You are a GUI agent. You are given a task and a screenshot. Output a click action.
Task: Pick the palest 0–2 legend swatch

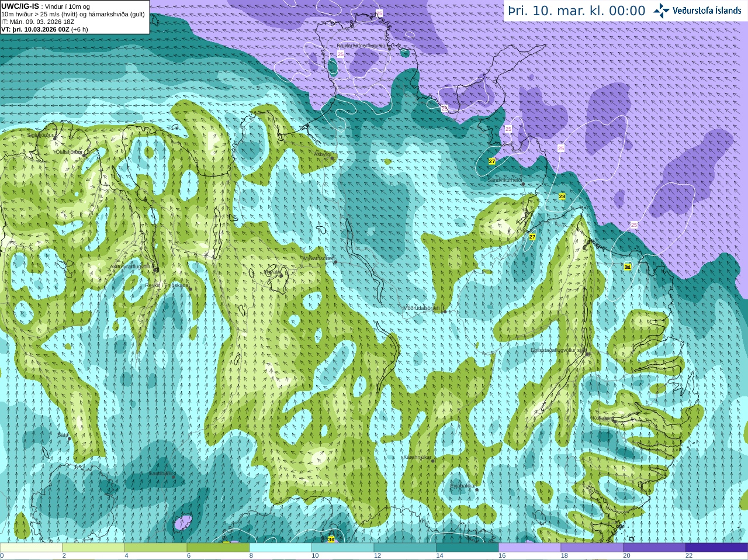pos(31,548)
